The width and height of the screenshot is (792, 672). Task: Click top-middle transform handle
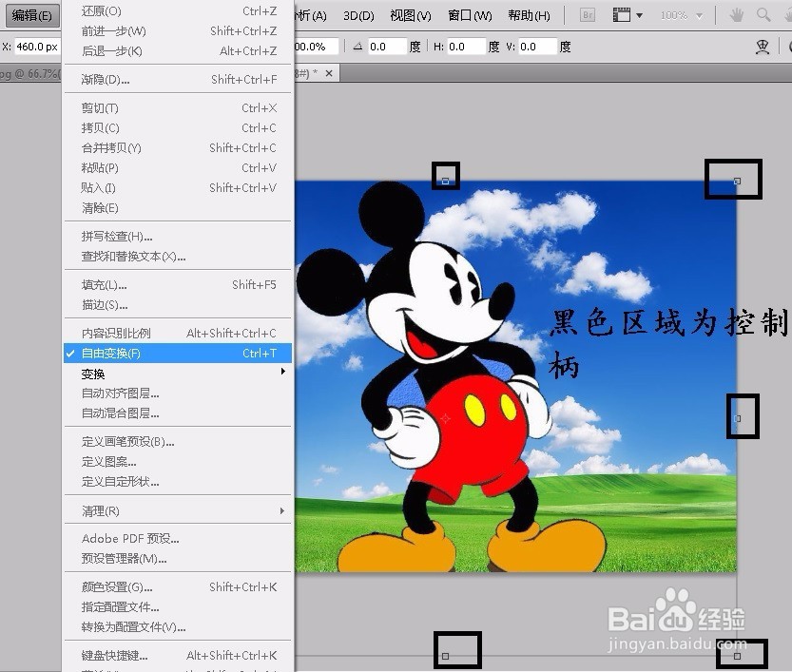446,181
